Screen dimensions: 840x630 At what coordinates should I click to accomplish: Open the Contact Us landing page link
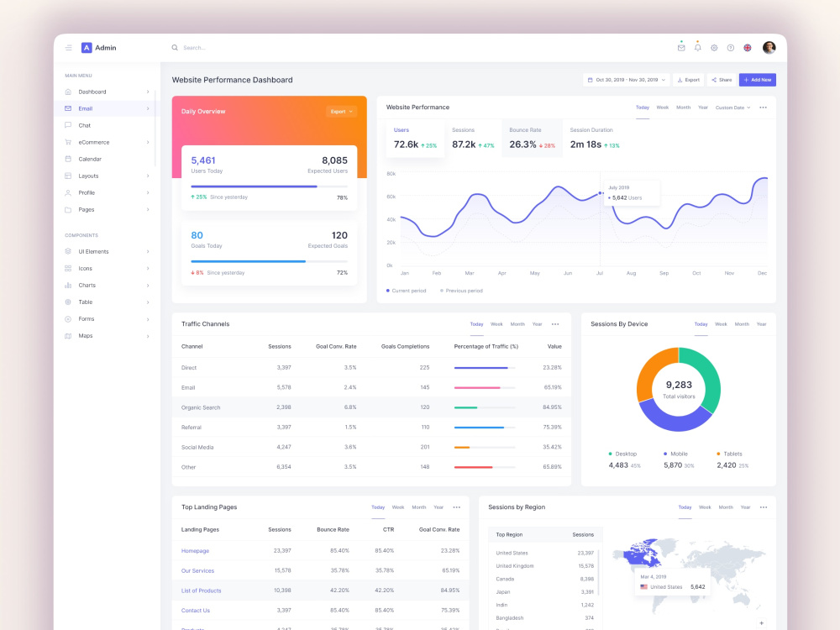coord(196,610)
